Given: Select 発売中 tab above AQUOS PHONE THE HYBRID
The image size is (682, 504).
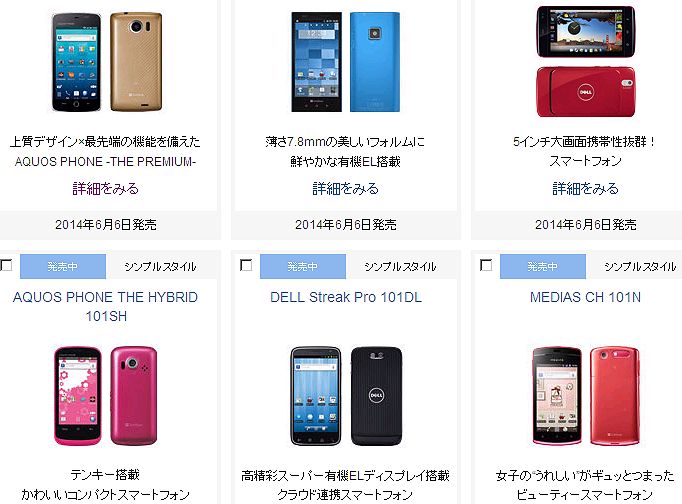Looking at the screenshot, I should click(63, 266).
